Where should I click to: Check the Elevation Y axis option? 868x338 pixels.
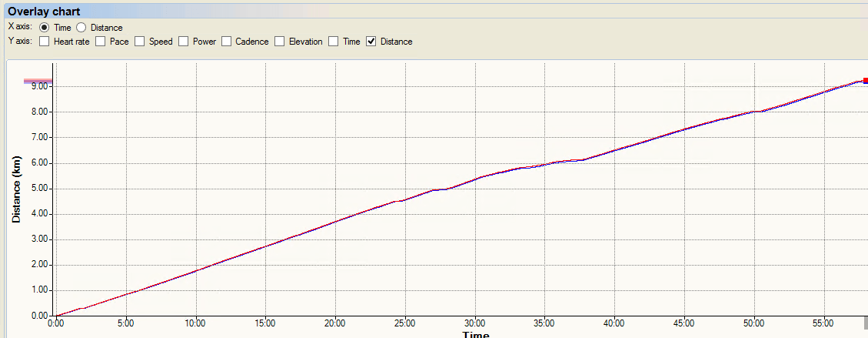point(280,42)
